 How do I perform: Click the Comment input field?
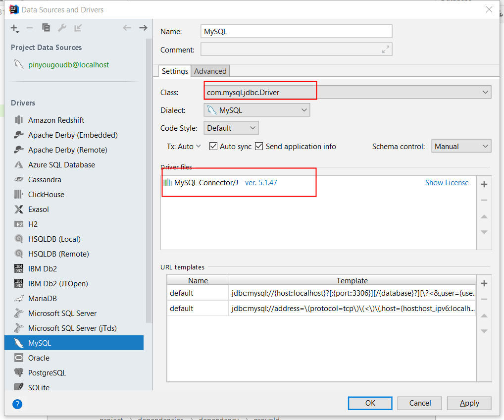coord(297,50)
